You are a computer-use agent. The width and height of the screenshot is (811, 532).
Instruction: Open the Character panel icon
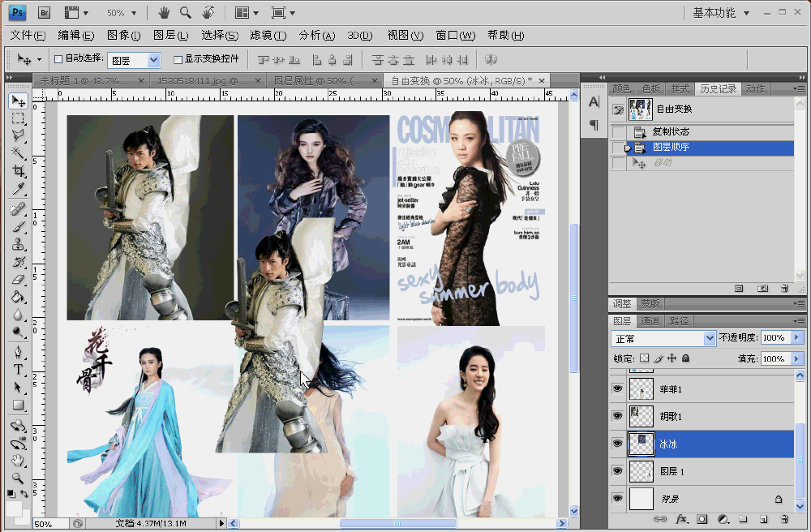click(x=594, y=102)
